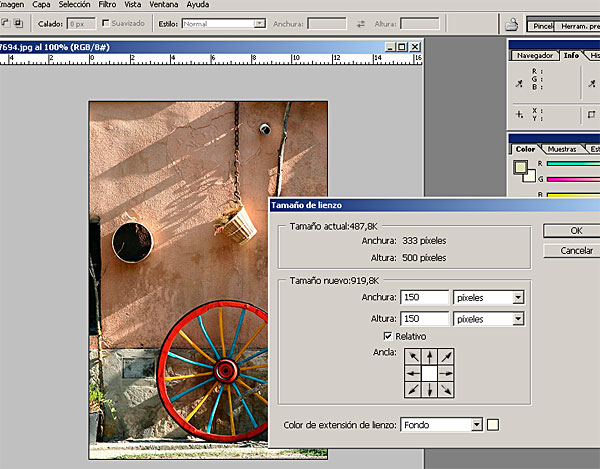600x469 pixels.
Task: Uncheck the Relativo checkbox
Action: [388, 336]
